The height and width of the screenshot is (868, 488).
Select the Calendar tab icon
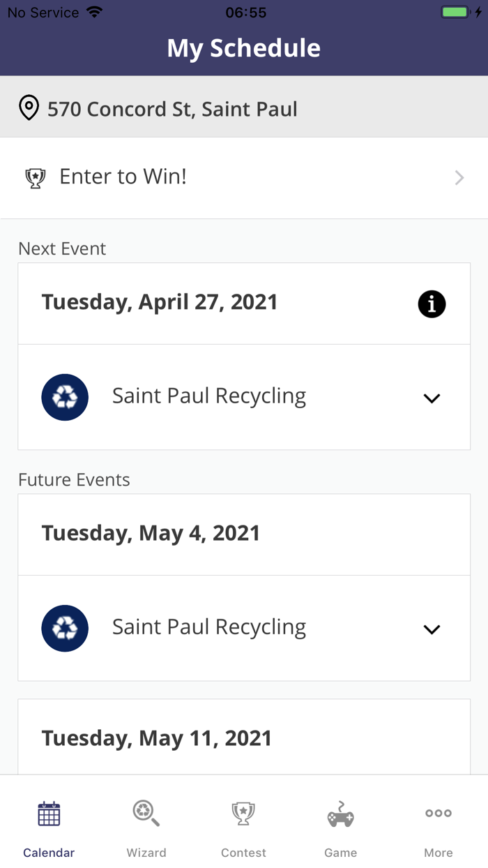pyautogui.click(x=48, y=814)
